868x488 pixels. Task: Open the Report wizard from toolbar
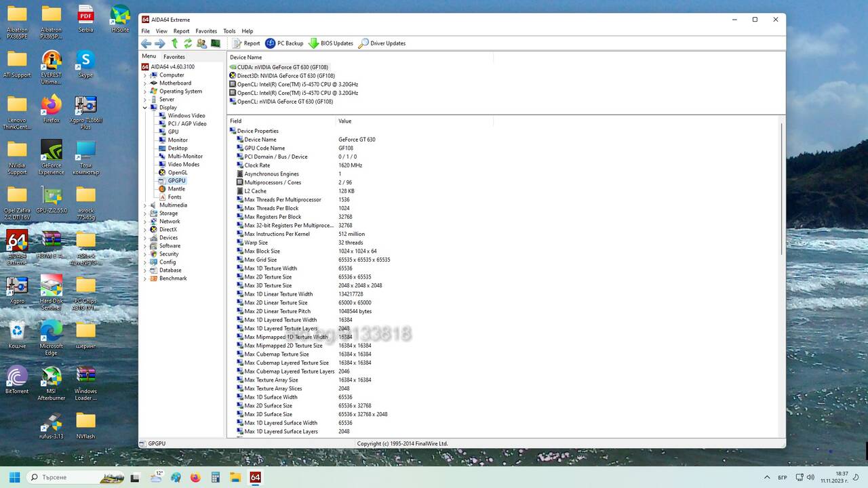[246, 43]
